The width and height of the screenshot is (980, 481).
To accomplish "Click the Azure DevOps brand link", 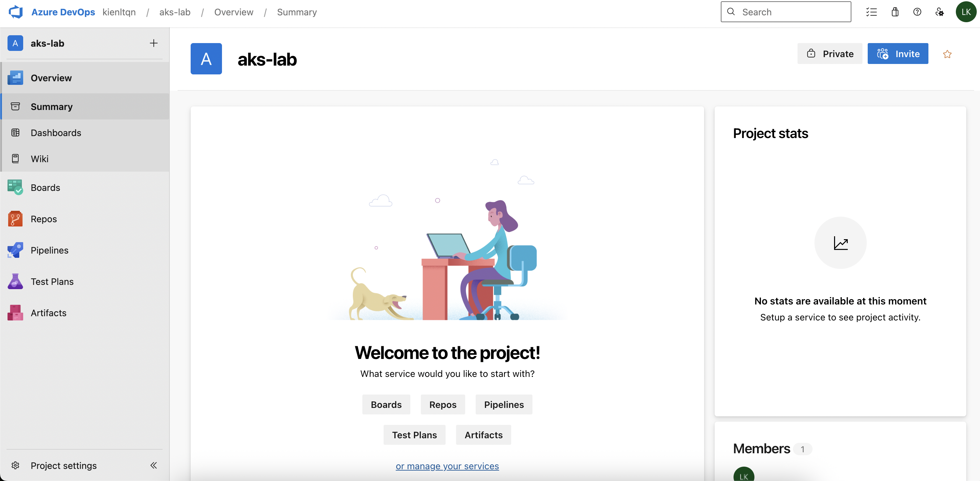I will point(63,12).
